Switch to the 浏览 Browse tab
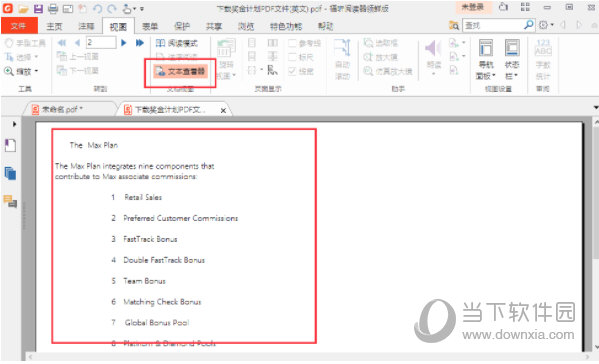This screenshot has height=364, width=599. pyautogui.click(x=246, y=26)
